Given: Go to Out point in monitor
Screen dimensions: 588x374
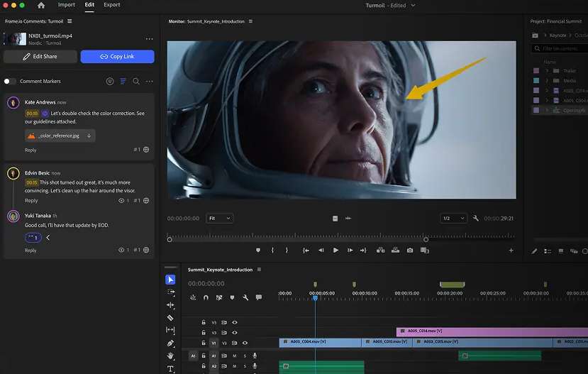Looking at the screenshot, I should (363, 251).
